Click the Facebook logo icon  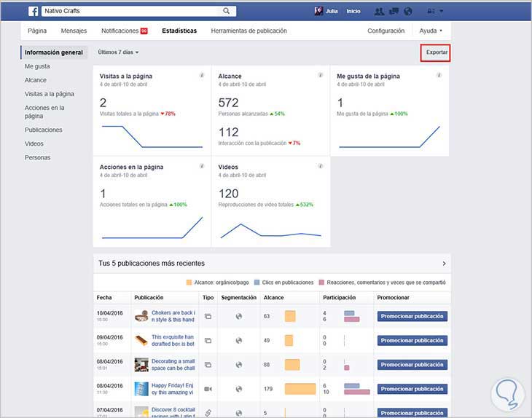click(34, 11)
